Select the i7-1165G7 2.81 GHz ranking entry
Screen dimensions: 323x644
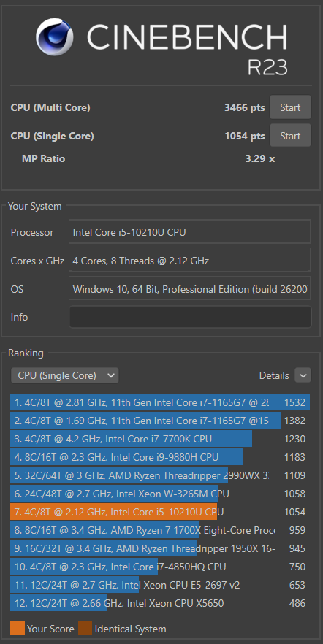[160, 402]
